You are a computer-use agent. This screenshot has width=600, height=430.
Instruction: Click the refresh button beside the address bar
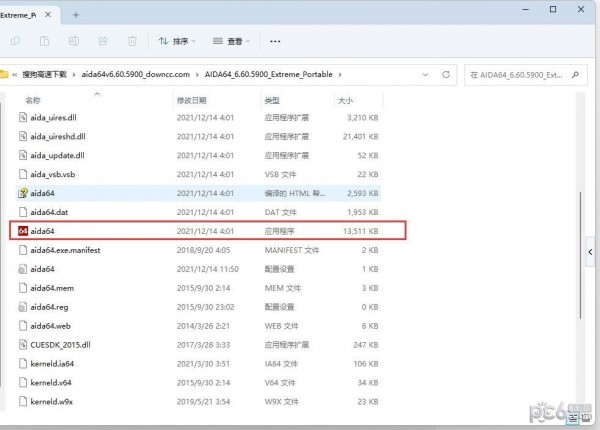point(446,75)
